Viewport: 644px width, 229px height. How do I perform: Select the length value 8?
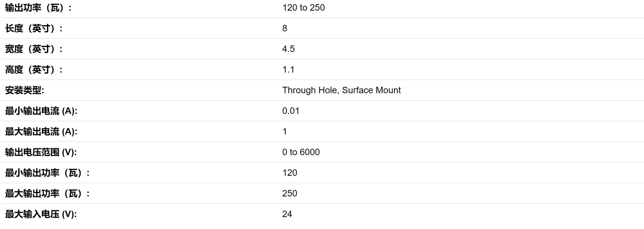coord(285,28)
